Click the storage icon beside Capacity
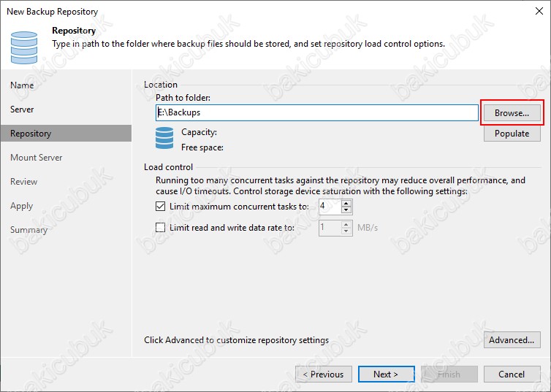 (x=164, y=138)
